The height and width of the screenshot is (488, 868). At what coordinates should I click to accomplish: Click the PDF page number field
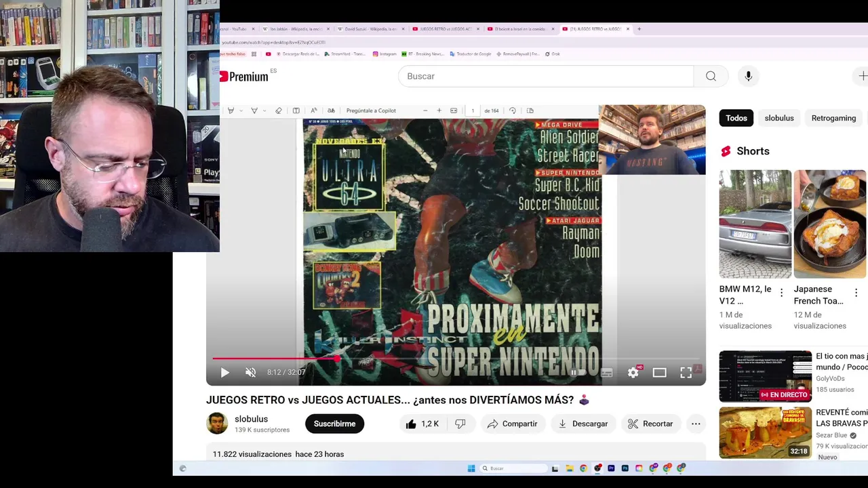point(473,110)
